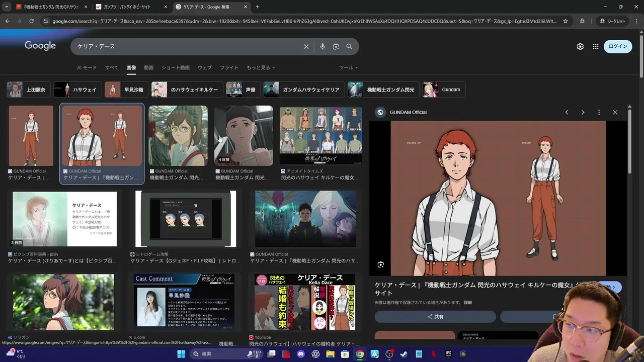Screen dimensions: 644x362
Task: Select the ガンダムハサウェイケリア filter chip
Action: pos(304,89)
